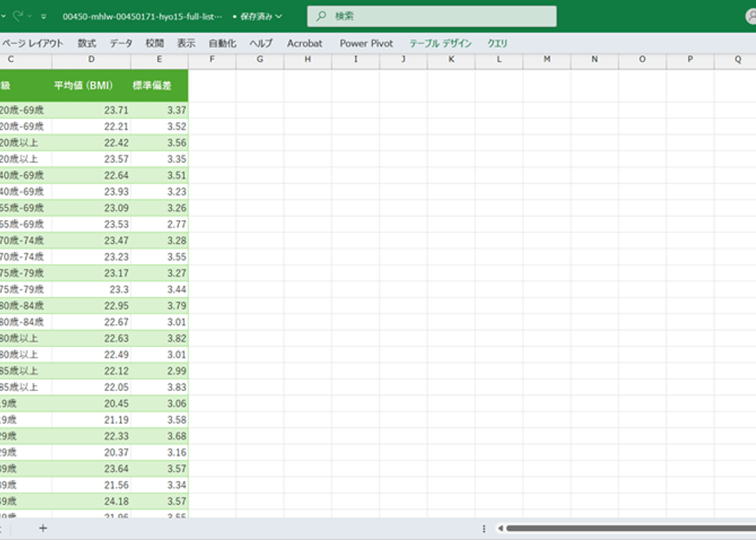Click the magnifier search icon
This screenshot has height=540, width=756.
321,16
